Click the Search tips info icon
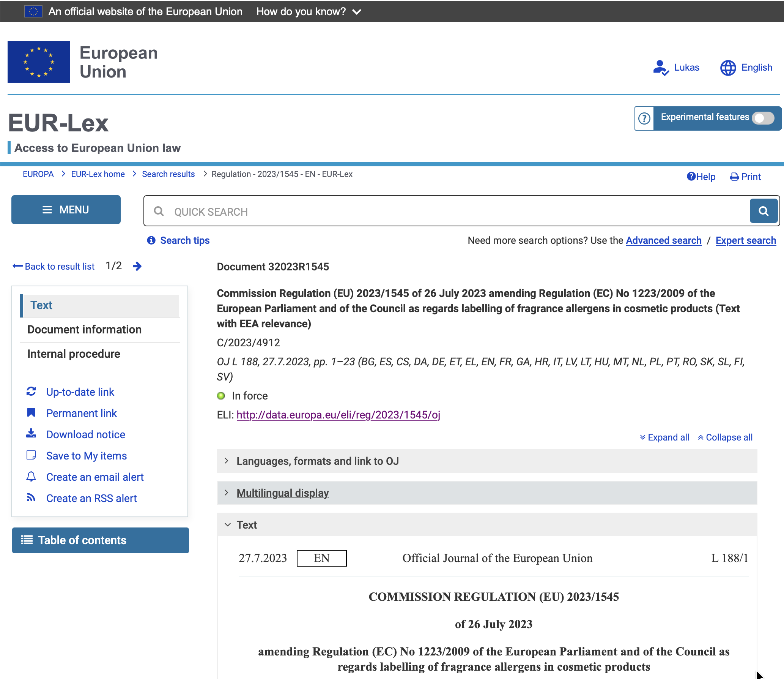This screenshot has width=784, height=679. [x=151, y=240]
